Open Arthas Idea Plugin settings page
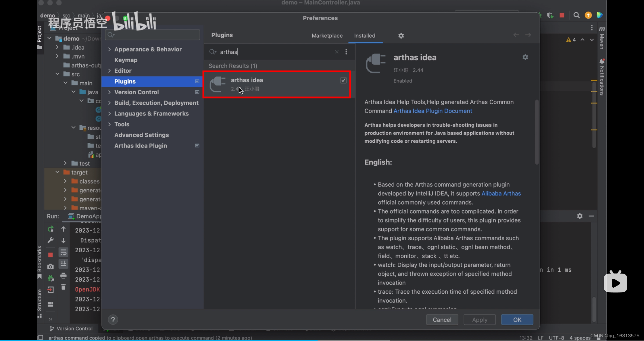Image resolution: width=644 pixels, height=341 pixels. 141,146
